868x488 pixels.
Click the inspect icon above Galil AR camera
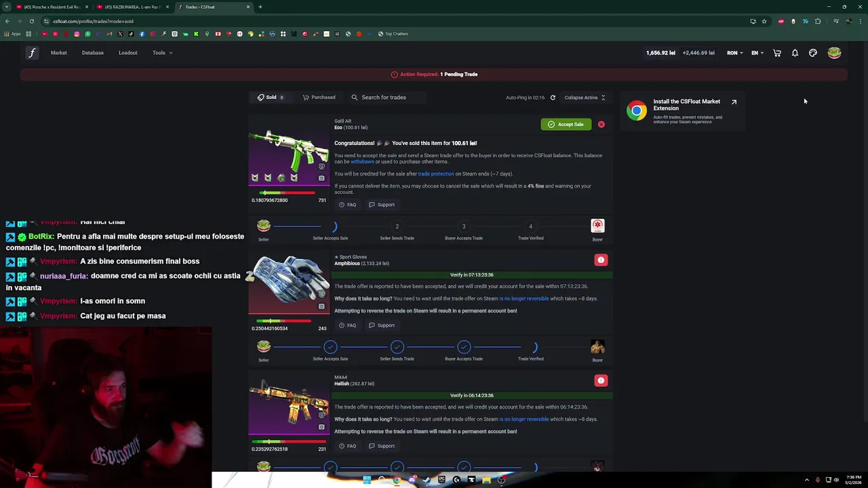(321, 166)
